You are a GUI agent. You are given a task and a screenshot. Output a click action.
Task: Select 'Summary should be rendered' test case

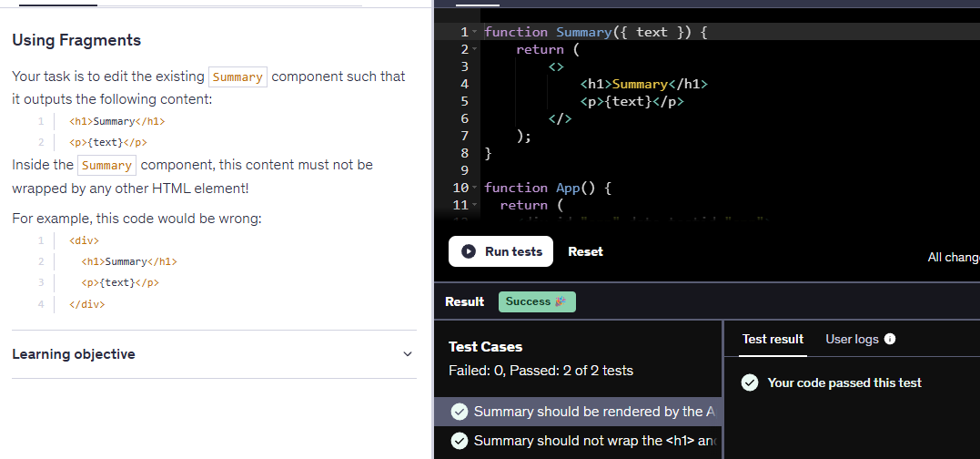click(588, 412)
